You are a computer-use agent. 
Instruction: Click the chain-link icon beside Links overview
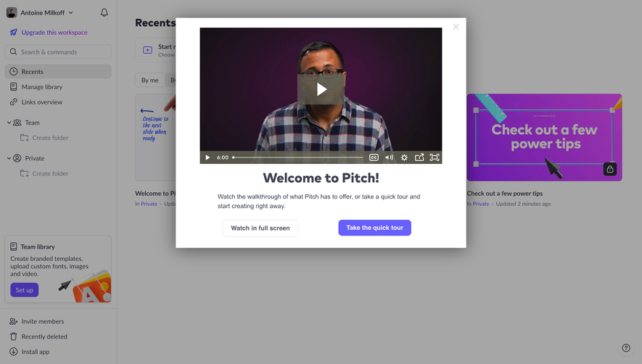(14, 102)
